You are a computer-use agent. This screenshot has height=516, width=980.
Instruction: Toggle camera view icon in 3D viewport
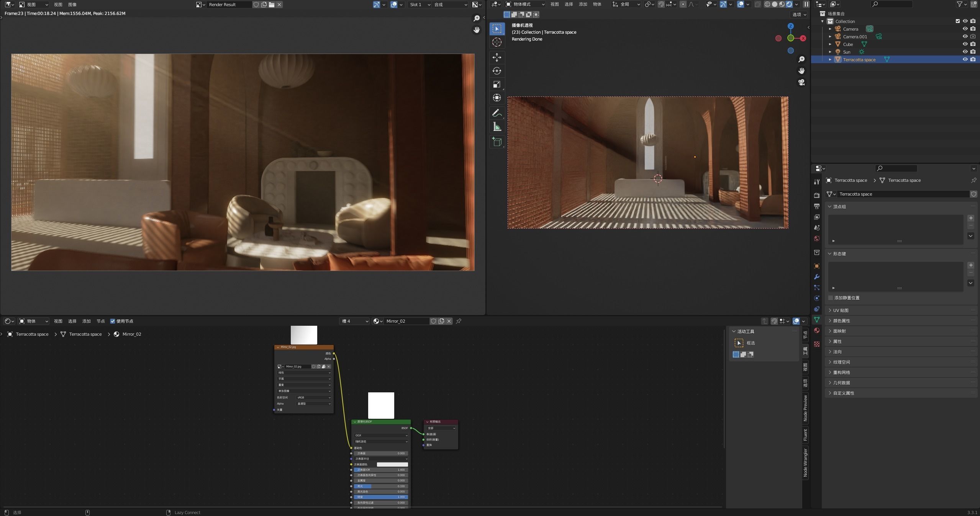tap(801, 82)
